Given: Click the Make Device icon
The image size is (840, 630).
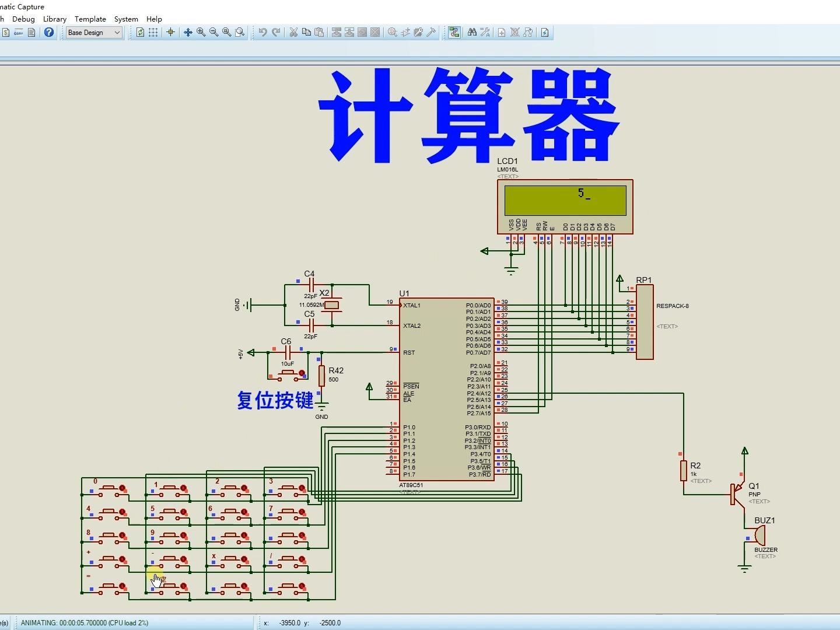Looking at the screenshot, I should [405, 32].
